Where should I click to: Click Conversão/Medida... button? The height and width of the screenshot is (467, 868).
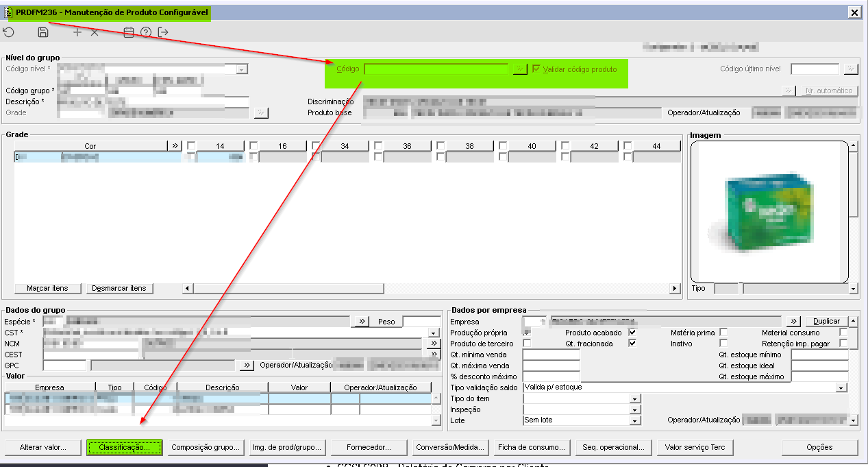point(450,448)
